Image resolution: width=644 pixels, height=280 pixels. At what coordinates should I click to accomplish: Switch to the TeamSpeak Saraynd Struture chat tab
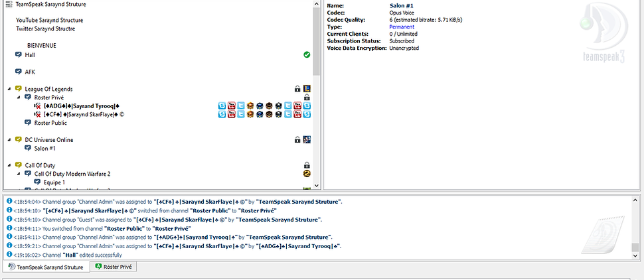coord(46,267)
